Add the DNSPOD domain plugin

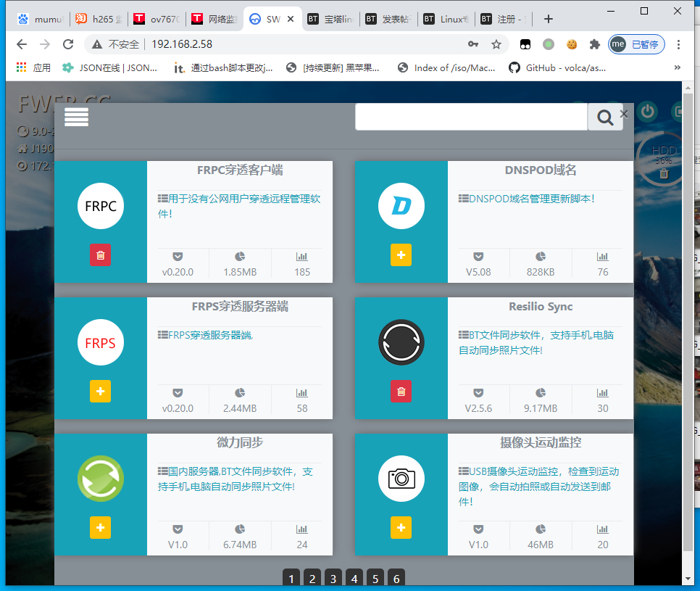click(401, 255)
